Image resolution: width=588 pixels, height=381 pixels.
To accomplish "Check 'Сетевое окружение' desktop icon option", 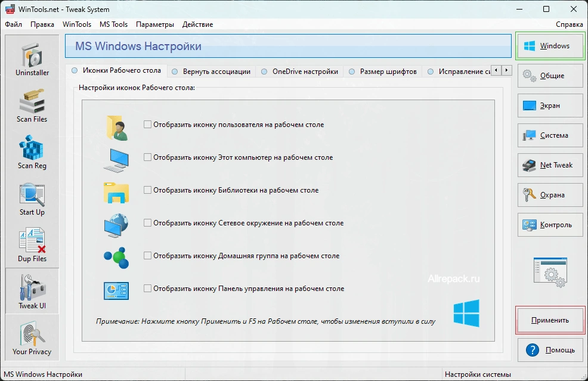I will (147, 223).
